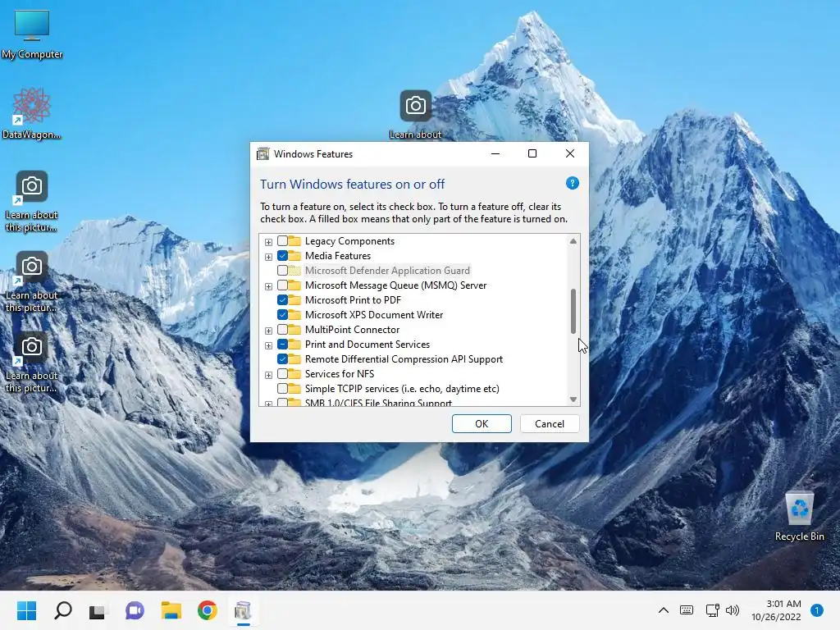The image size is (840, 630).
Task: Click Cancel in Windows Features dialog
Action: [x=550, y=424]
